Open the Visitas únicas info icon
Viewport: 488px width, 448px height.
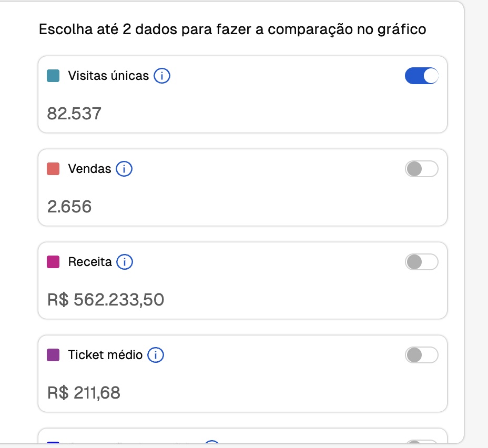pyautogui.click(x=162, y=76)
